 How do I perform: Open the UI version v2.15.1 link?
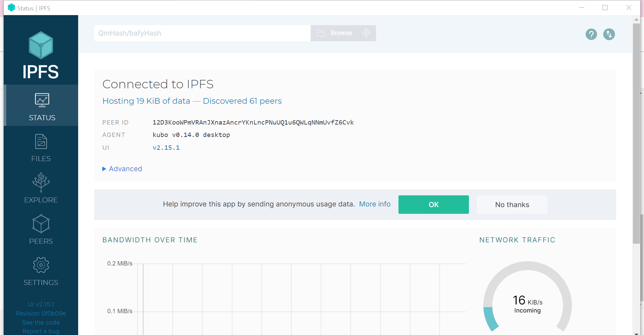[166, 148]
